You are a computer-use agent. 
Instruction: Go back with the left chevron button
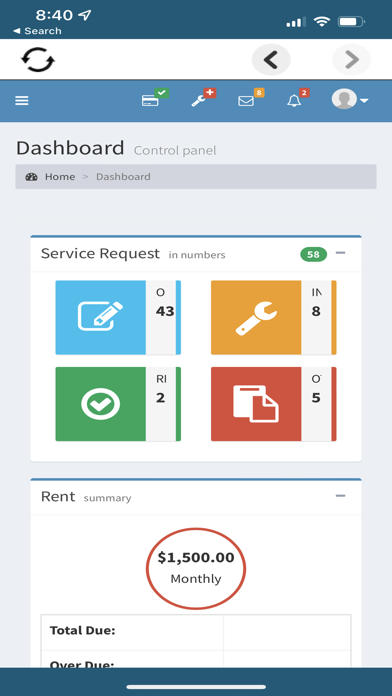click(271, 59)
